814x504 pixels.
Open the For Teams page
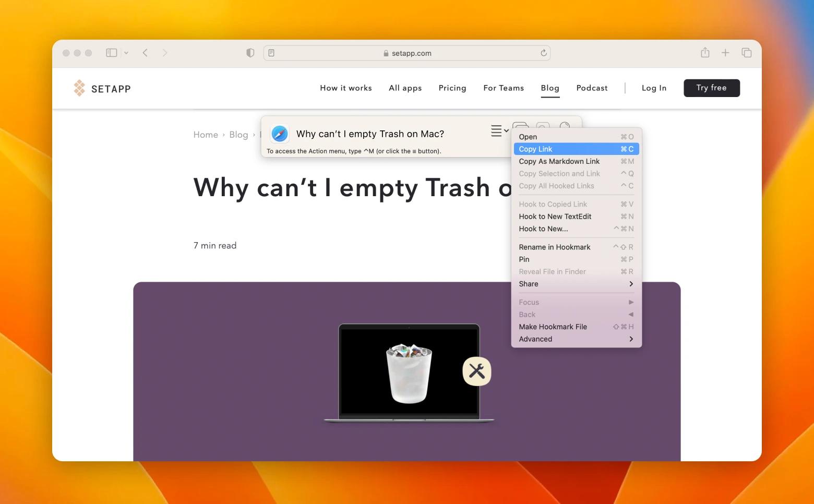504,88
